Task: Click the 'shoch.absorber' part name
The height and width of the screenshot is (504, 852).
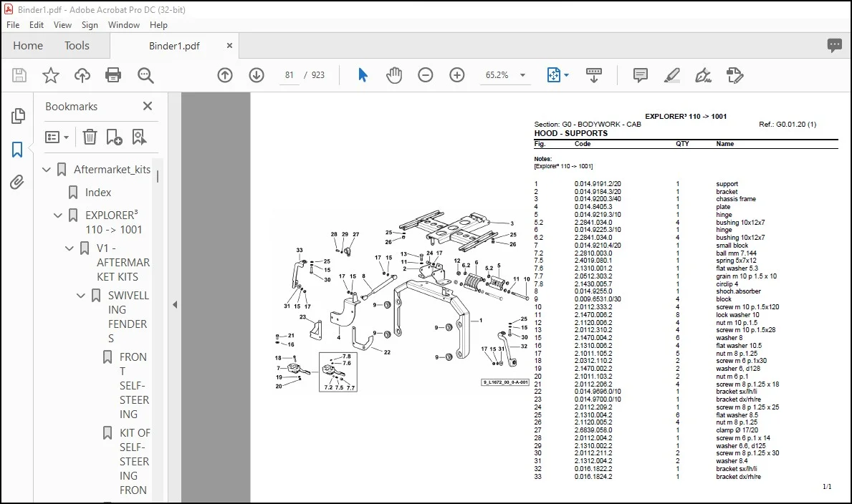Action: click(x=739, y=291)
